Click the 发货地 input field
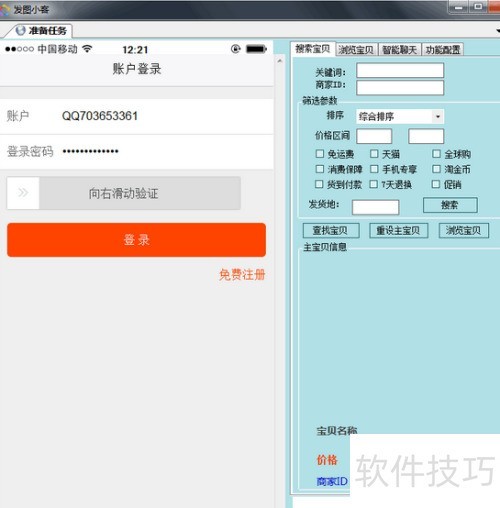The width and height of the screenshot is (500, 508). [x=375, y=207]
